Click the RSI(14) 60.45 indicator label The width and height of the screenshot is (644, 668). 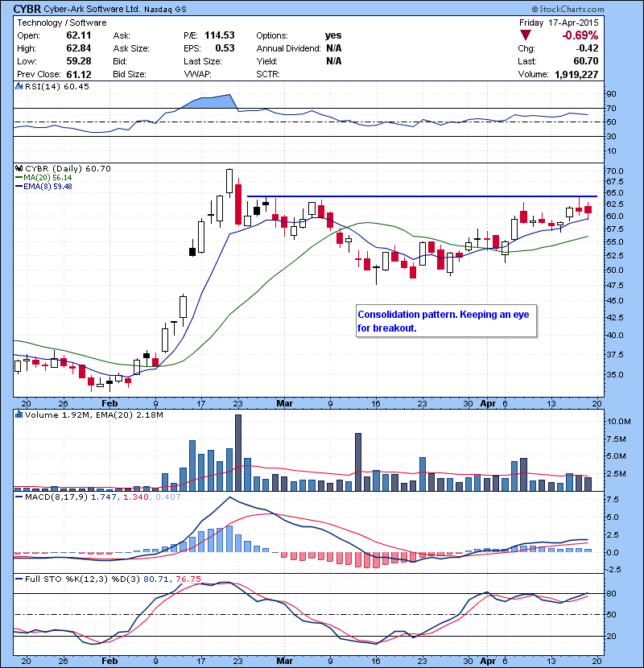coord(56,86)
